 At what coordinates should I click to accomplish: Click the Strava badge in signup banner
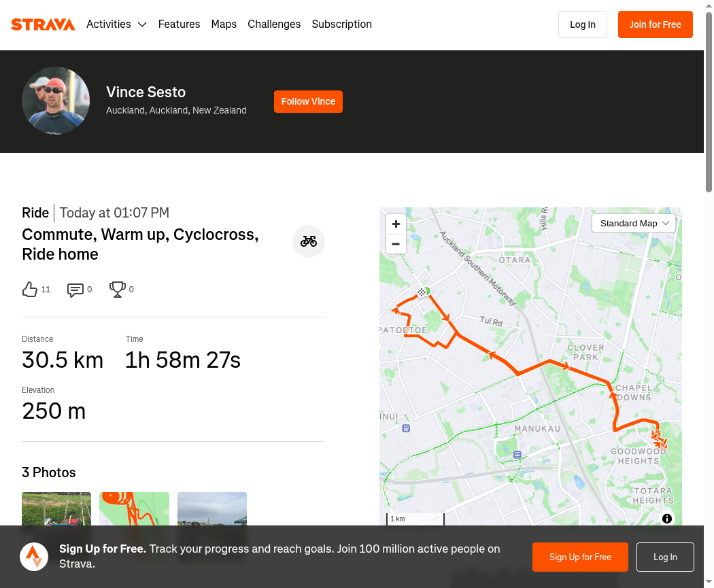click(34, 557)
